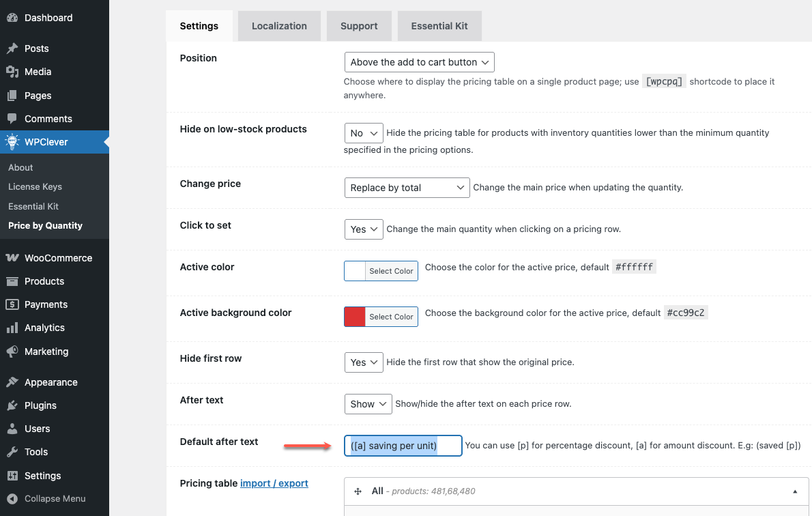Click the Payments dollar icon

click(x=12, y=304)
